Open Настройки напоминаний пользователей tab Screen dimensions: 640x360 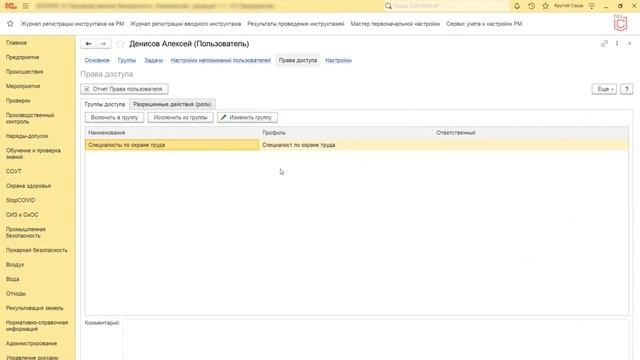click(221, 60)
